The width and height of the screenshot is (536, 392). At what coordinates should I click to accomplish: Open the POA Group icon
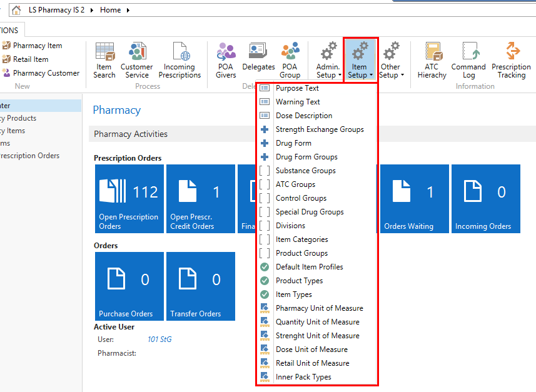point(290,61)
